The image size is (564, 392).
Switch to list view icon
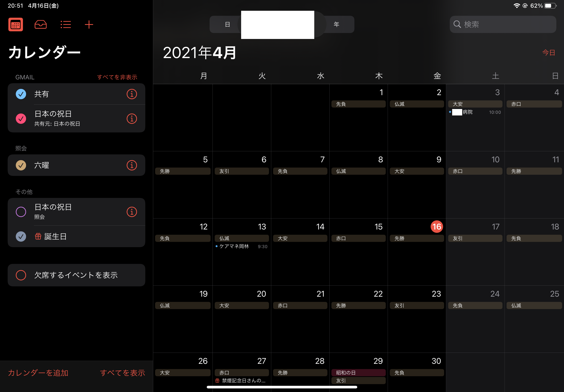point(65,25)
